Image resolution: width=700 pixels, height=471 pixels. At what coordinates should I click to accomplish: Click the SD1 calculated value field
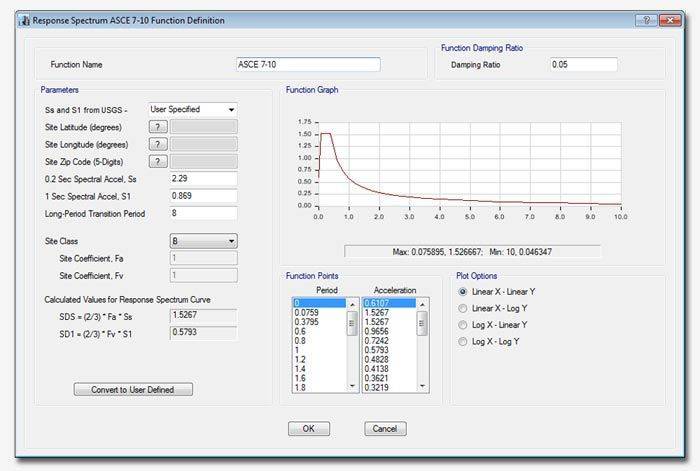(204, 333)
